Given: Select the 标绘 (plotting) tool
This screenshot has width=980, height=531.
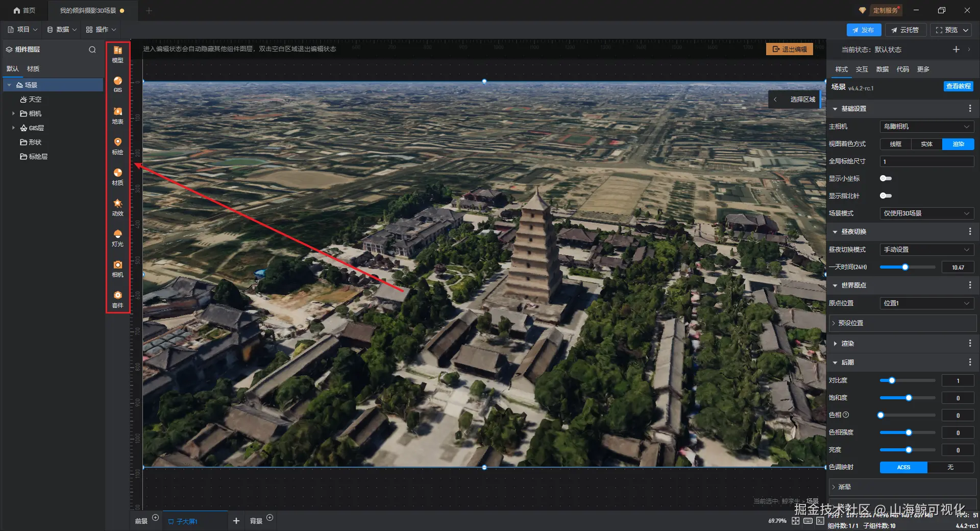Looking at the screenshot, I should pos(117,146).
